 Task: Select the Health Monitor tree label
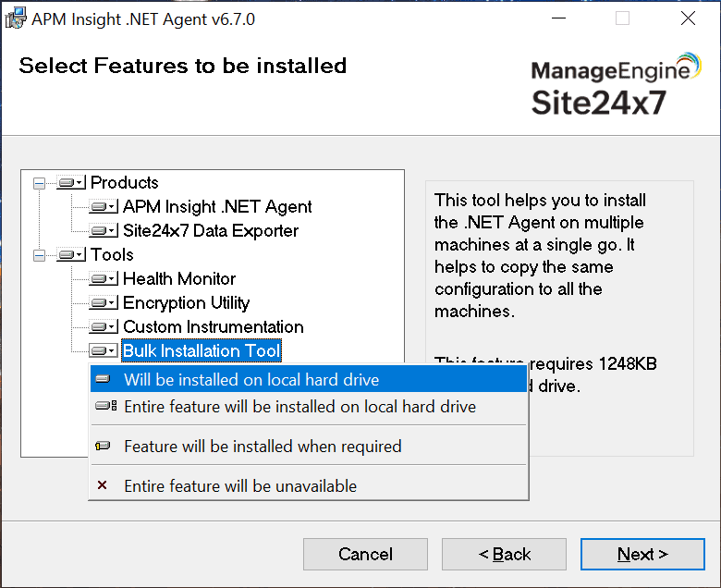click(179, 279)
